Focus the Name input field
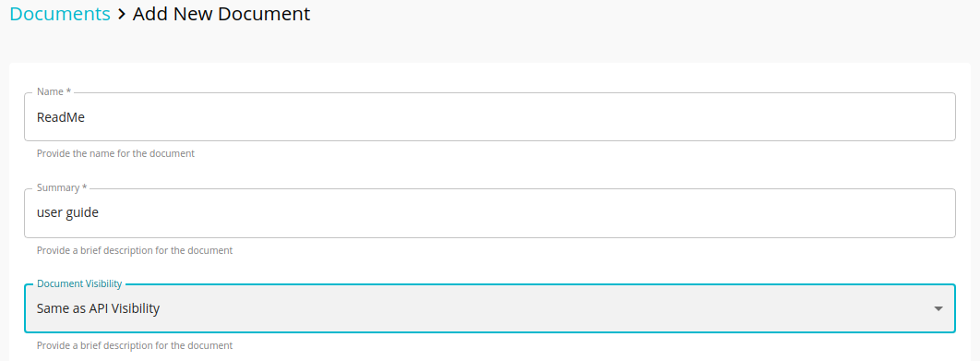This screenshot has width=980, height=361. 489,117
